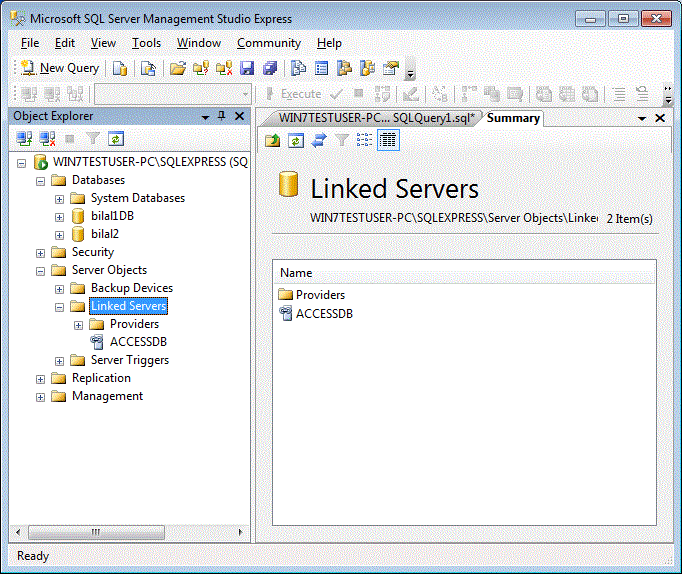682x574 pixels.
Task: Open the Window menu
Action: [199, 43]
